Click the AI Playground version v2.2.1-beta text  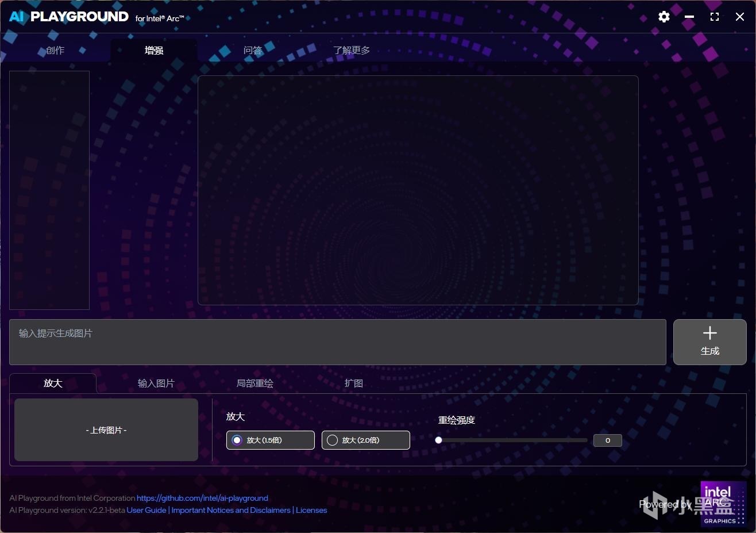(x=67, y=510)
